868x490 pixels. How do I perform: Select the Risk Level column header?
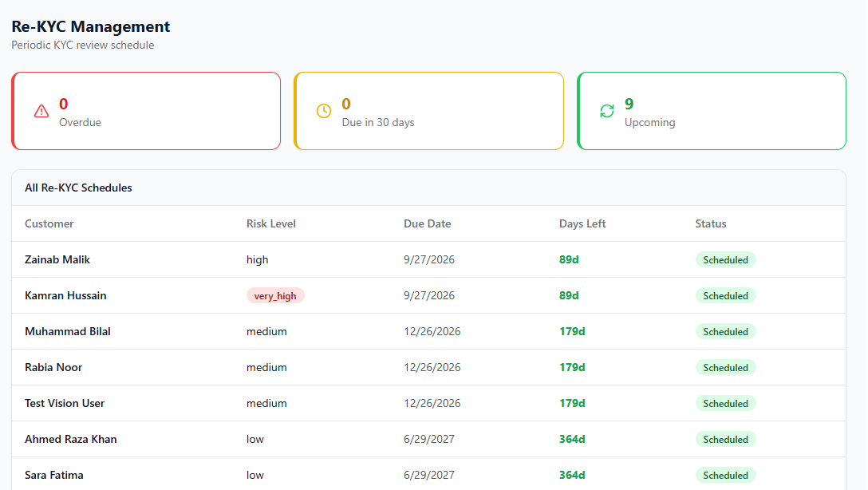pos(271,223)
